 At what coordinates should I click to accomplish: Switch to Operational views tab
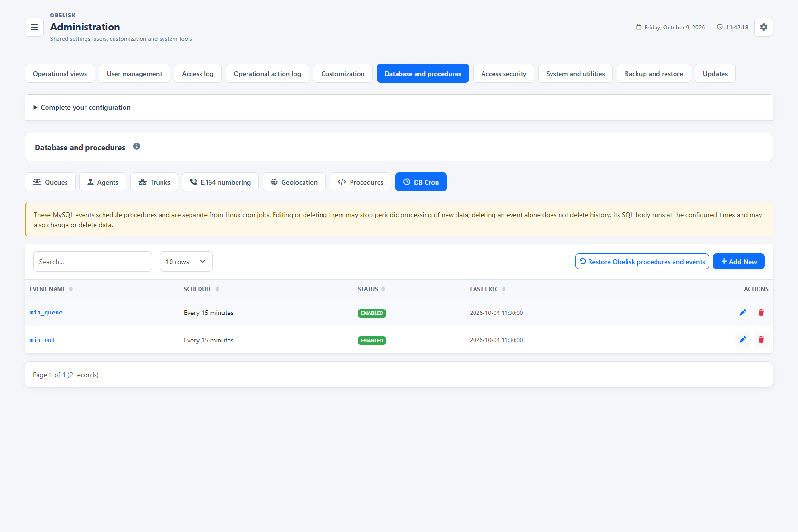tap(60, 73)
